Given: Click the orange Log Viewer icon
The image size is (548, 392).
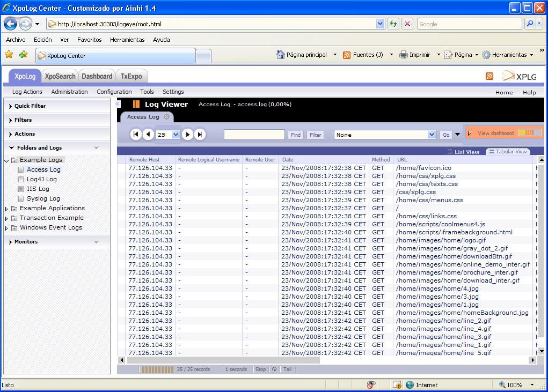Looking at the screenshot, I should 136,104.
